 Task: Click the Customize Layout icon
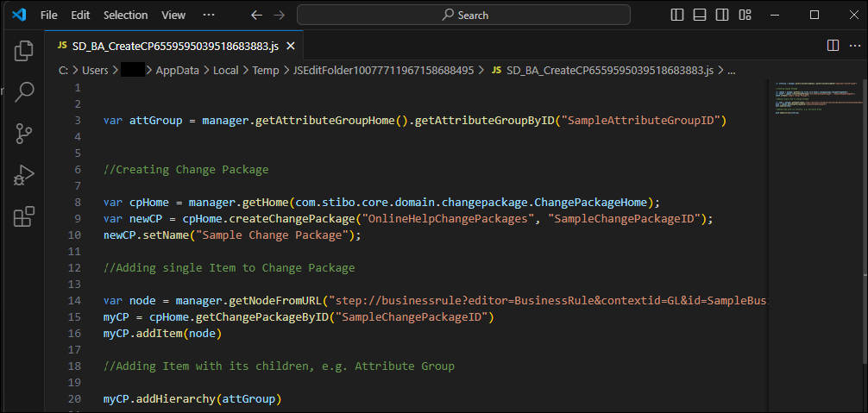pyautogui.click(x=769, y=15)
